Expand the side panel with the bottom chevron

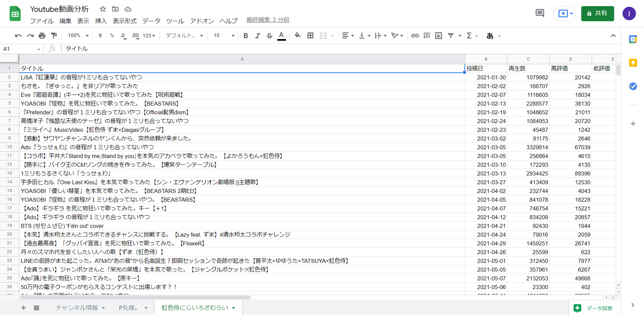coord(633,305)
